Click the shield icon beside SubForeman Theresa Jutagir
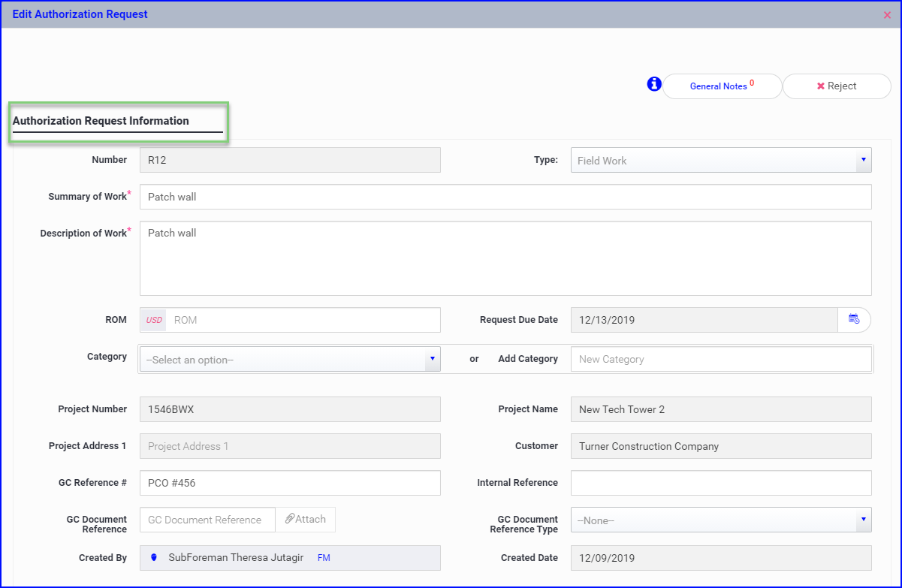Screen dimensions: 902x588 coord(154,558)
